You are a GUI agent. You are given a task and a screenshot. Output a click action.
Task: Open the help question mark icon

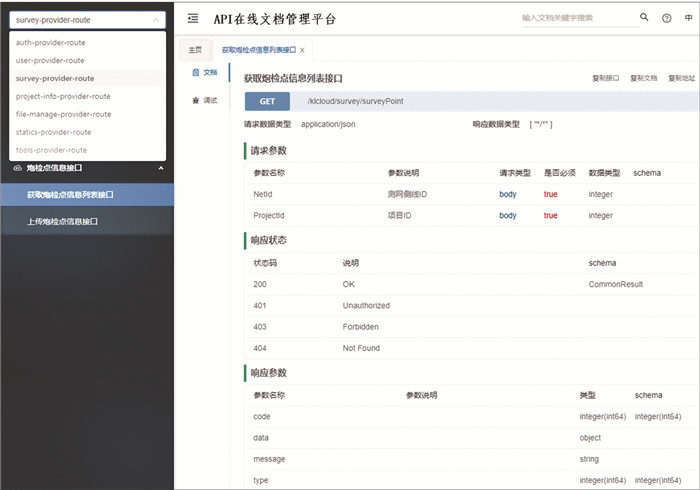tap(667, 18)
